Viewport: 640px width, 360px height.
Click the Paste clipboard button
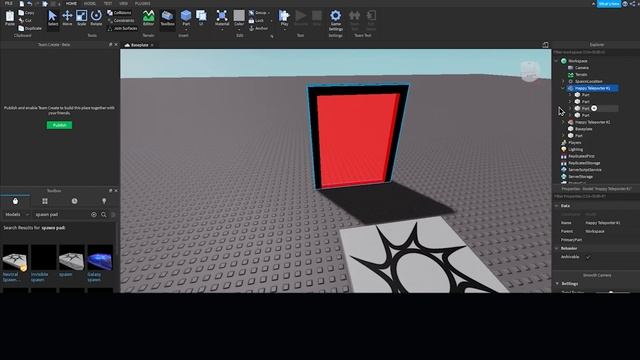click(x=10, y=18)
